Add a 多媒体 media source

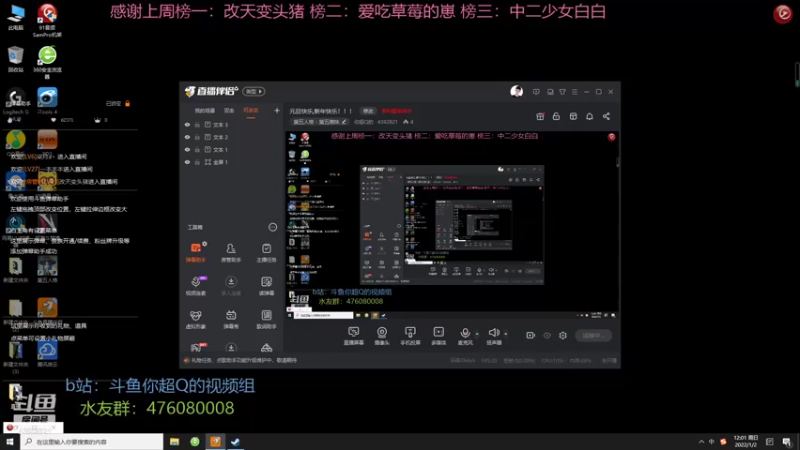click(438, 336)
